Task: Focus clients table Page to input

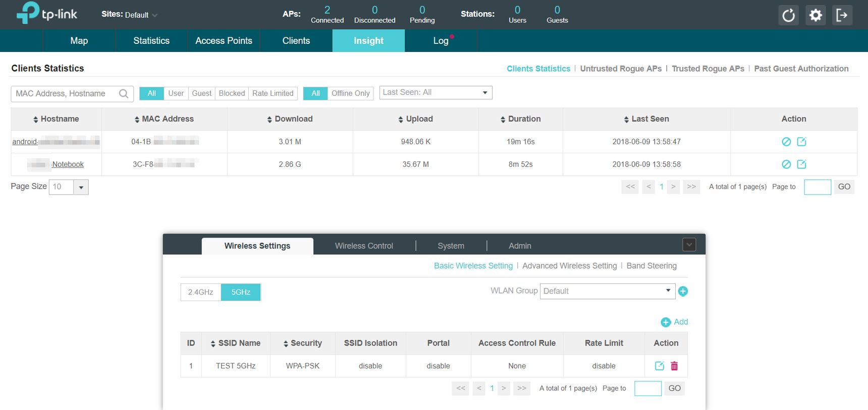Action: [818, 187]
